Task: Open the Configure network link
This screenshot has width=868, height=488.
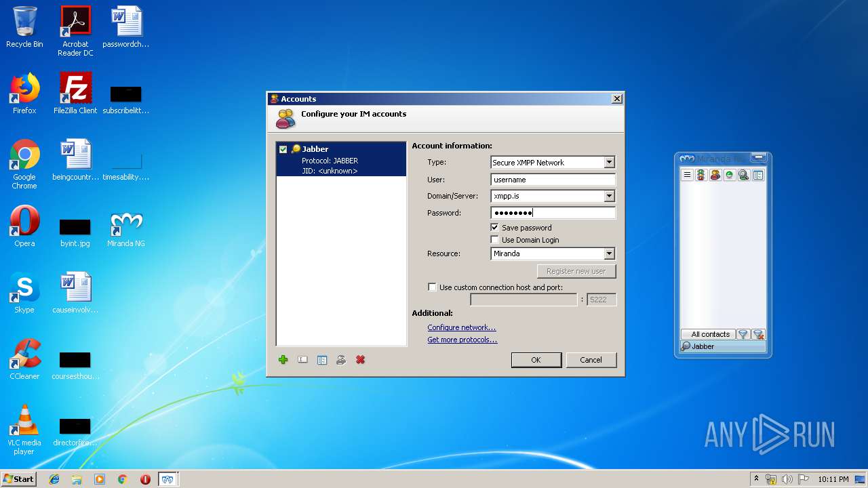Action: tap(461, 328)
